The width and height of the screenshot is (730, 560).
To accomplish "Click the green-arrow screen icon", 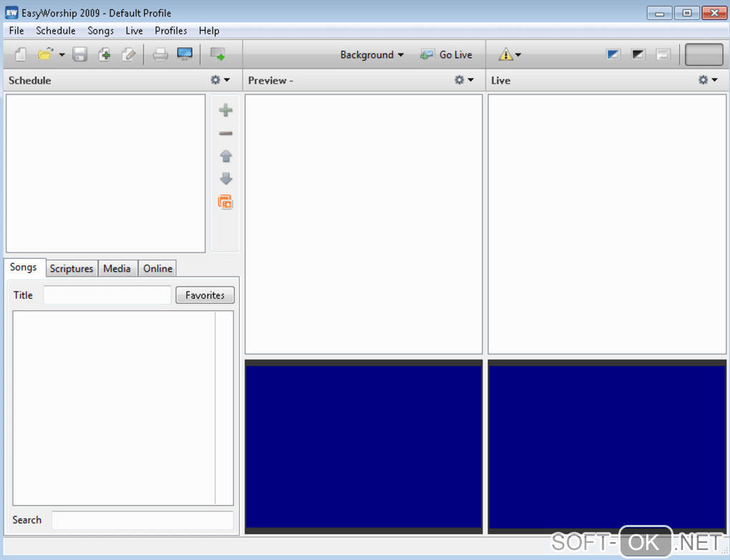I will 218,54.
